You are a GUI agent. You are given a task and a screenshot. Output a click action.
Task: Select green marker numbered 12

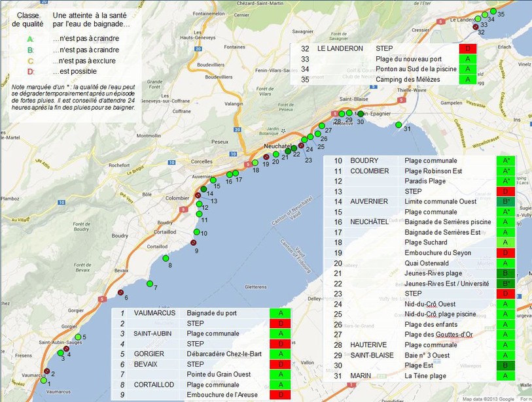pos(199,204)
